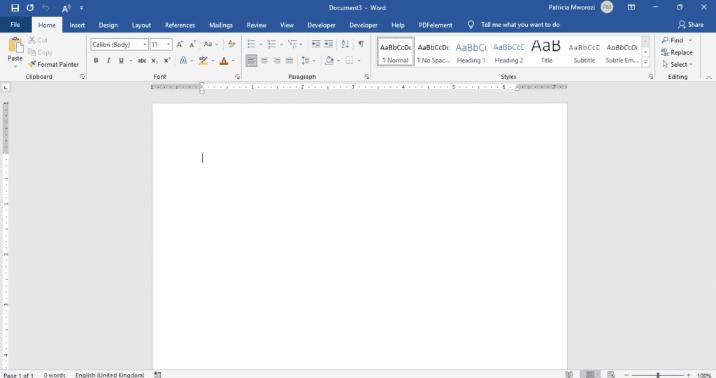Toggle Superscript formatting
Image resolution: width=716 pixels, height=378 pixels.
point(167,60)
